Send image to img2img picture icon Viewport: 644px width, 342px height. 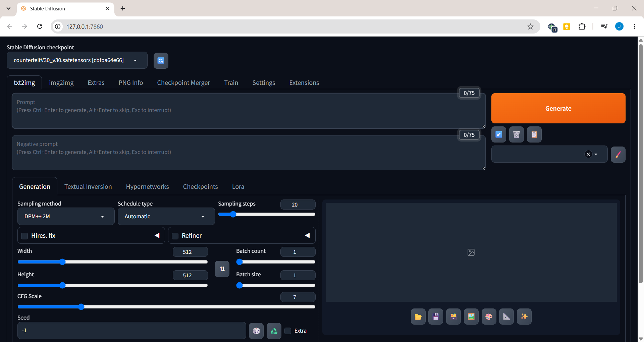(x=471, y=317)
